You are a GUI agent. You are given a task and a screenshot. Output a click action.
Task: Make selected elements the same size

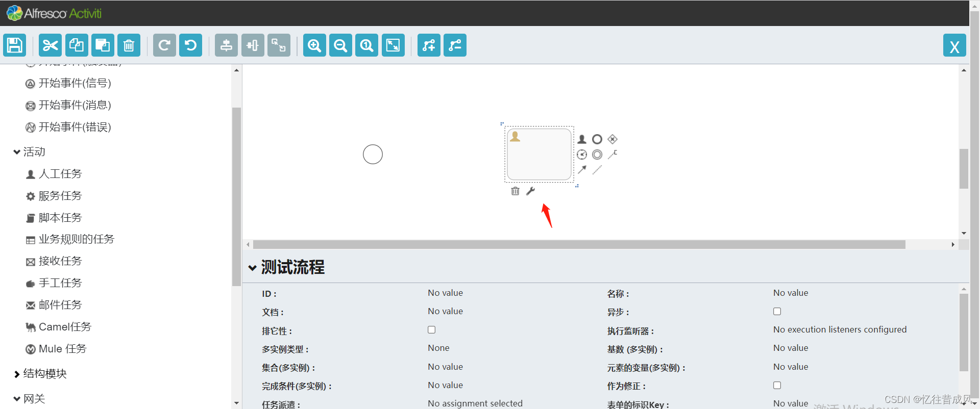279,45
